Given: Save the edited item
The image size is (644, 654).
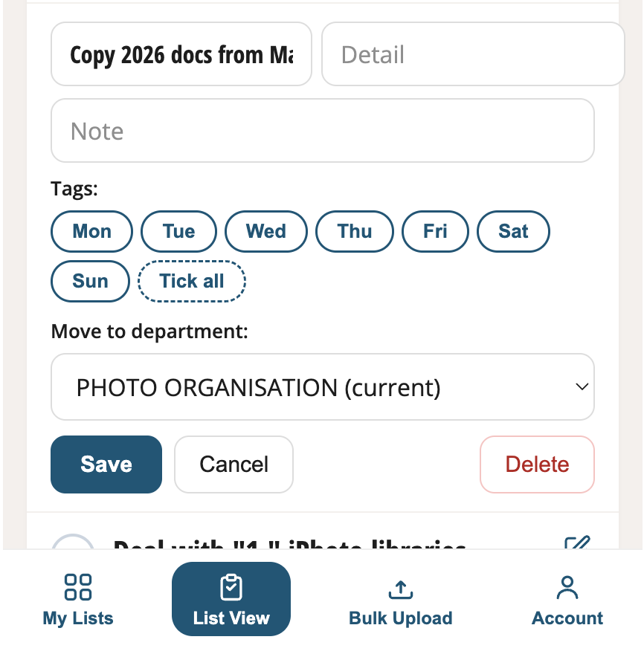Looking at the screenshot, I should (106, 464).
